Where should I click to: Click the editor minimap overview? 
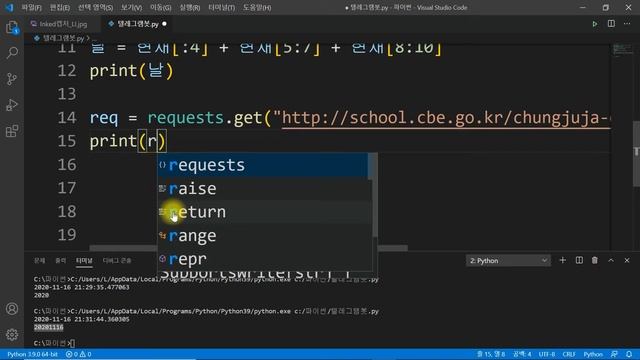click(622, 50)
